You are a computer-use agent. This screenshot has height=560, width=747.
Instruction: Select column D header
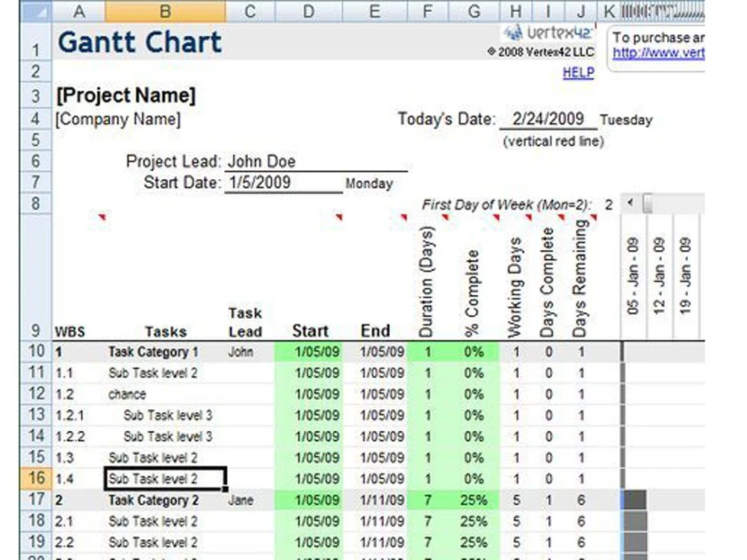[309, 11]
